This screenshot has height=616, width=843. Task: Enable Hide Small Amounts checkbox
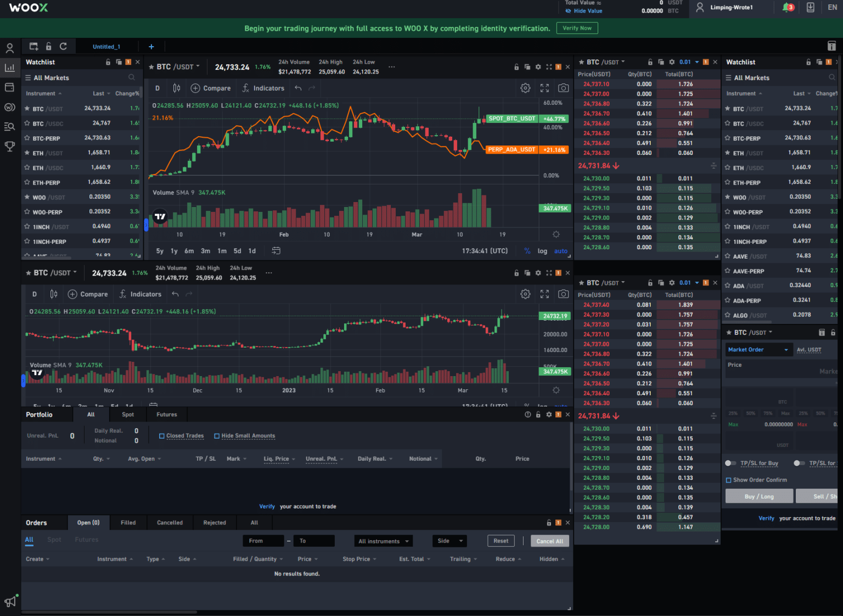217,436
